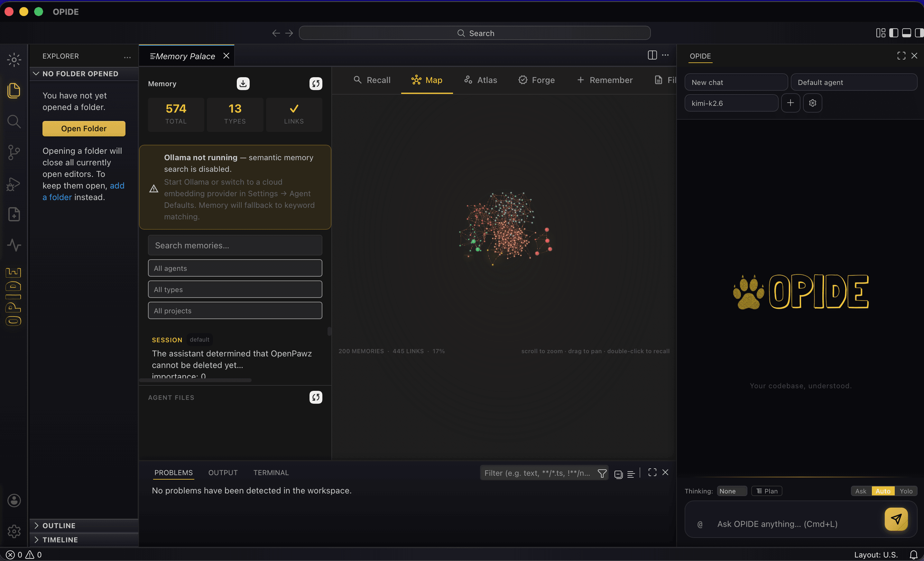Open Explorer more actions menu
This screenshot has height=561, width=924.
pyautogui.click(x=127, y=57)
